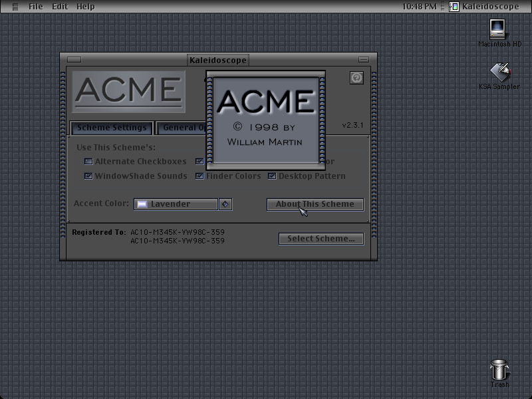Open the File menu

pos(36,7)
